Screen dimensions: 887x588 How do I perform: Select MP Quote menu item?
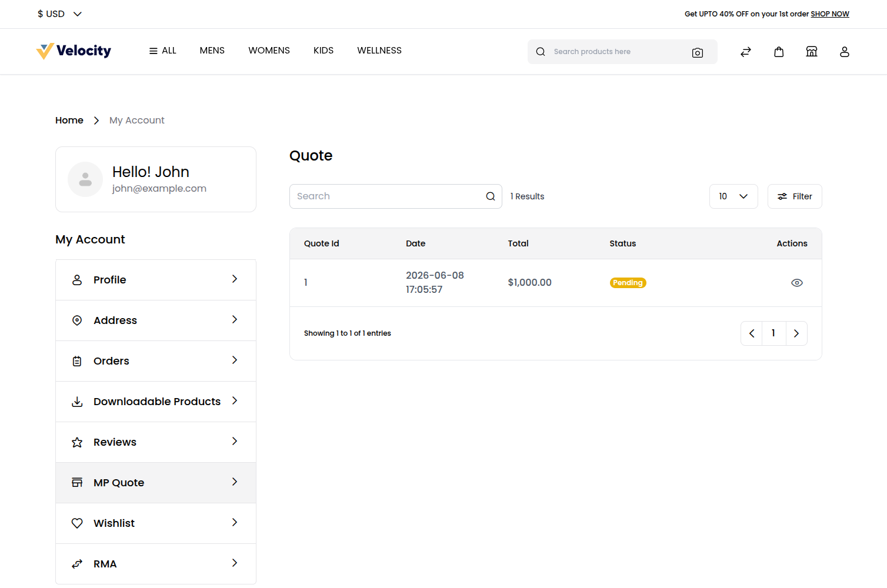click(x=156, y=483)
